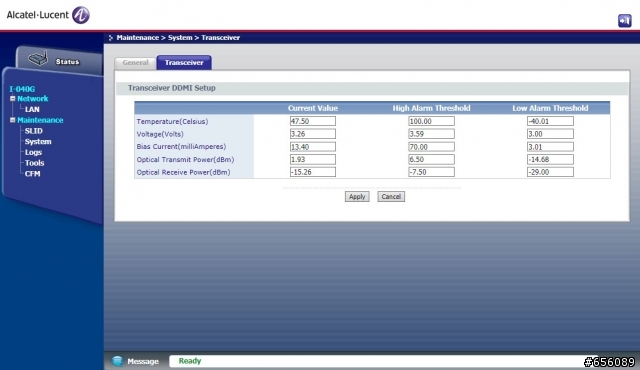Click the Maintenance > System > Transceiver breadcrumb
The width and height of the screenshot is (640, 370).
tap(178, 38)
